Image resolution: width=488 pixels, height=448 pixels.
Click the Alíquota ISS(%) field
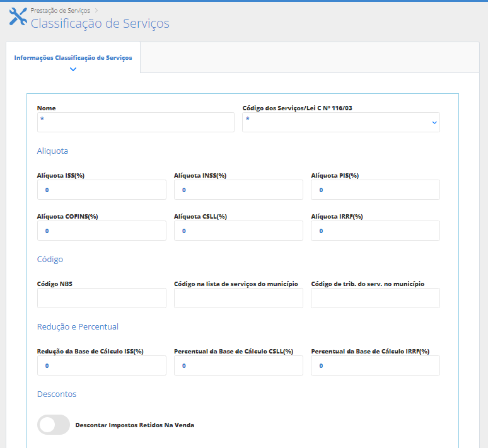pyautogui.click(x=102, y=190)
